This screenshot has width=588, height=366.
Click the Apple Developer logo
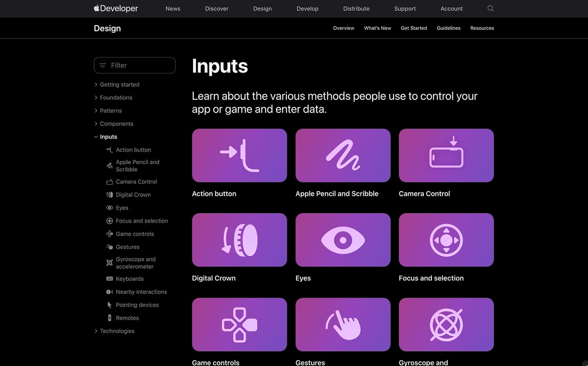pyautogui.click(x=115, y=8)
